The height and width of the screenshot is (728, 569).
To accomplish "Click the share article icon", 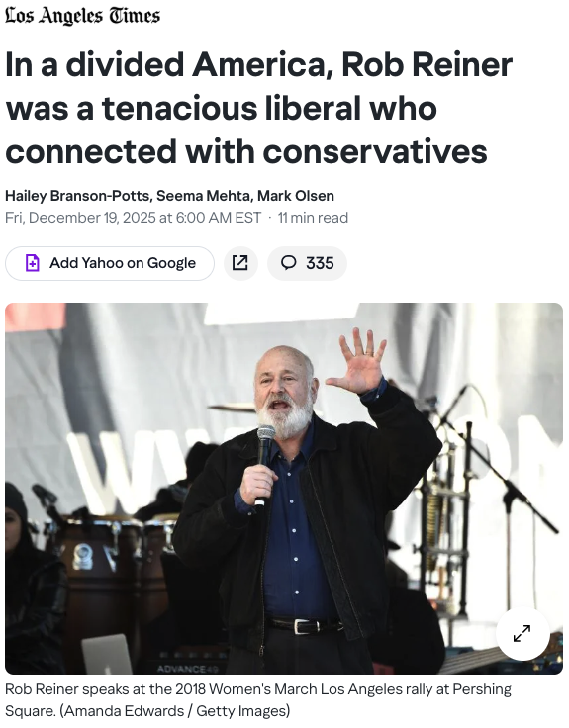I will [240, 263].
